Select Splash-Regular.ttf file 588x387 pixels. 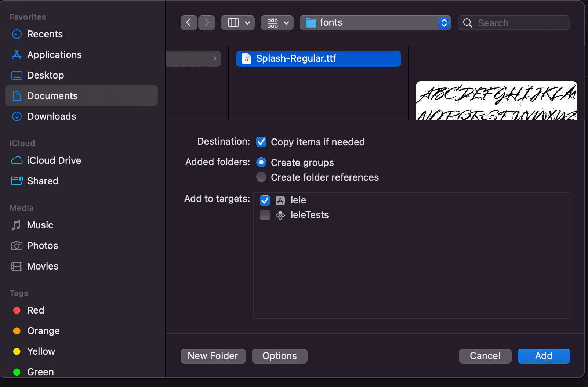click(319, 59)
